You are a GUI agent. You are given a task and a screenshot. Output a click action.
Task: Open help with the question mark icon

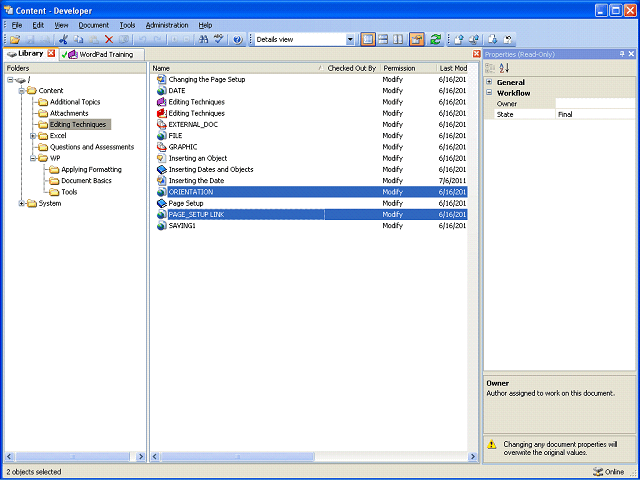tap(237, 40)
